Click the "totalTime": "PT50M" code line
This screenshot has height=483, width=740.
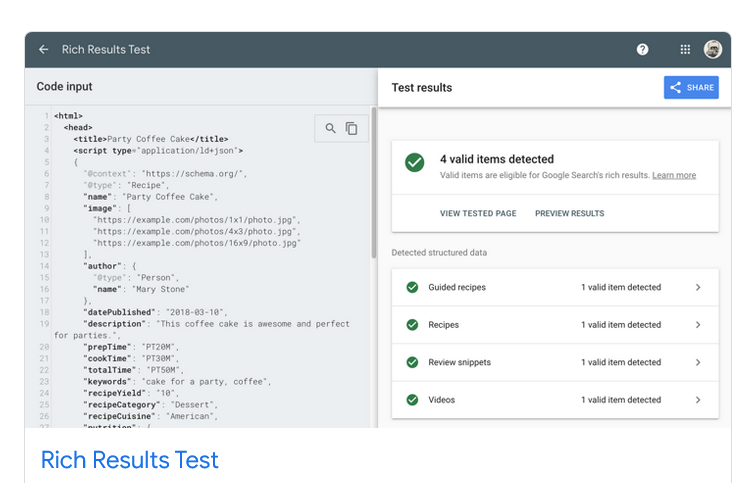tap(134, 370)
